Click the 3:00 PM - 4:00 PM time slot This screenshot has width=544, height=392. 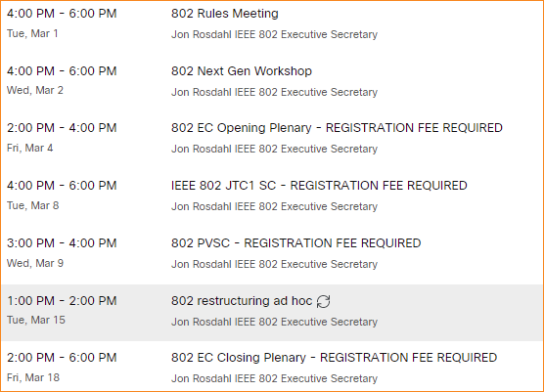click(62, 243)
